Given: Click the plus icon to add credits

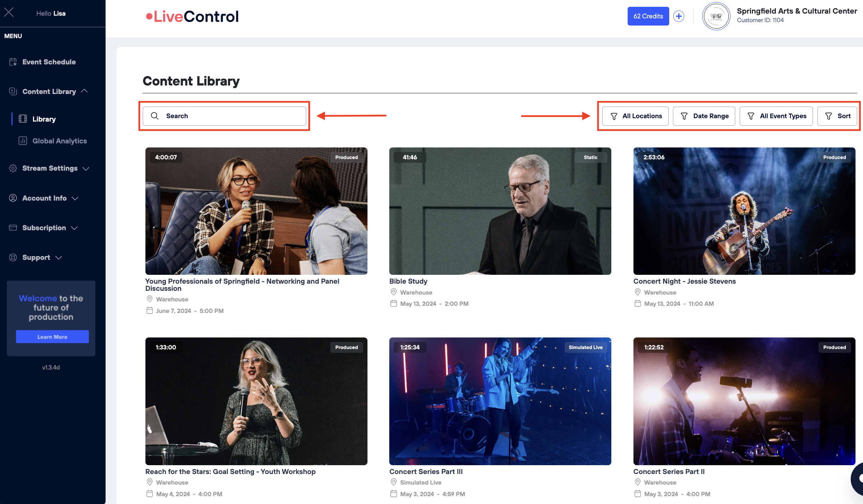Looking at the screenshot, I should point(679,16).
